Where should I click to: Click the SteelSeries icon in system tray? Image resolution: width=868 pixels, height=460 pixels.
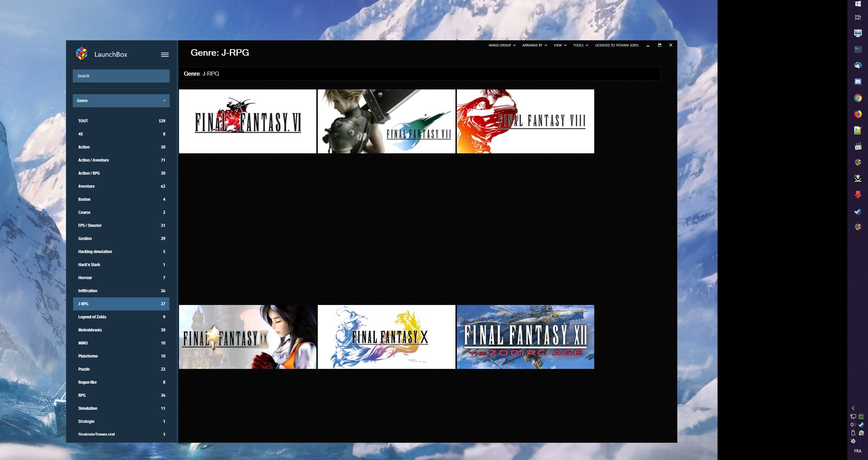coord(853,441)
